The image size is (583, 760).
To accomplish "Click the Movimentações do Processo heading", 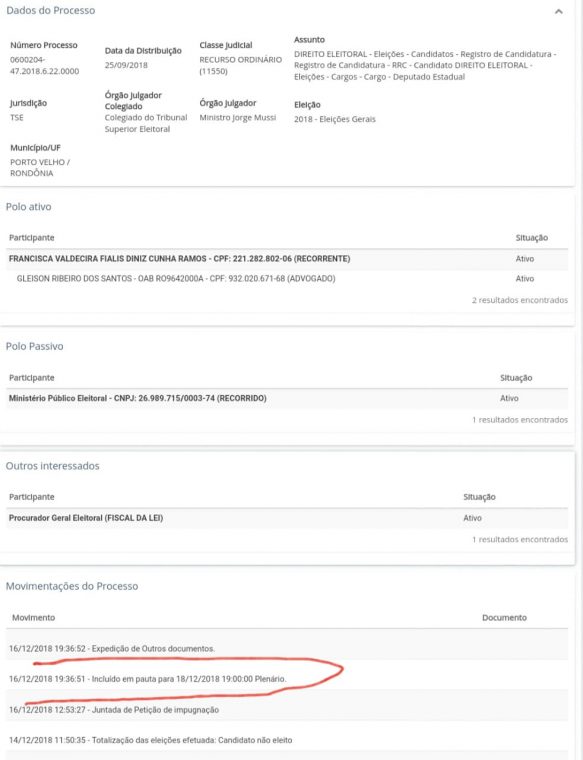I will (72, 586).
